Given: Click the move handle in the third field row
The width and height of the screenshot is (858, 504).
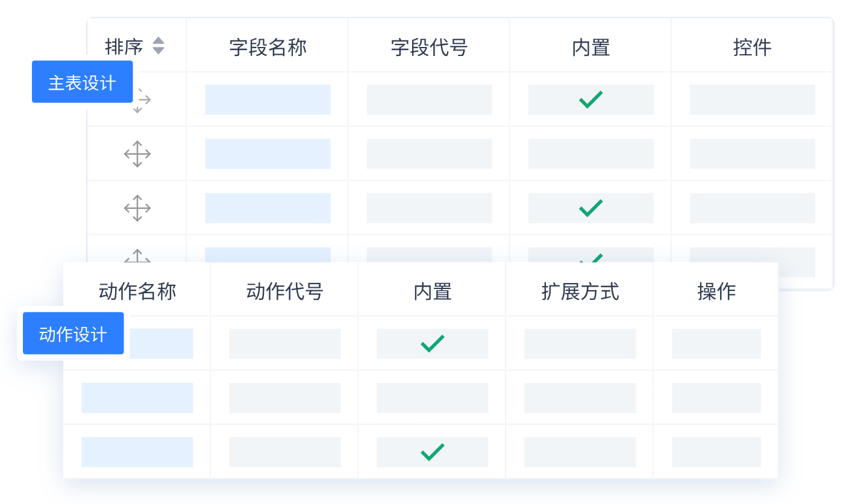Looking at the screenshot, I should (x=137, y=208).
